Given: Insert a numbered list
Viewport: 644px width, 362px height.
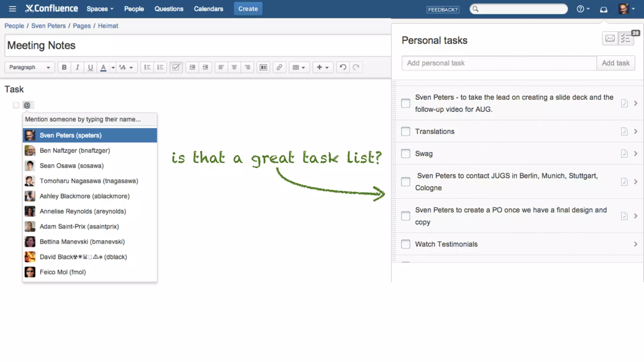Looking at the screenshot, I should coord(160,67).
